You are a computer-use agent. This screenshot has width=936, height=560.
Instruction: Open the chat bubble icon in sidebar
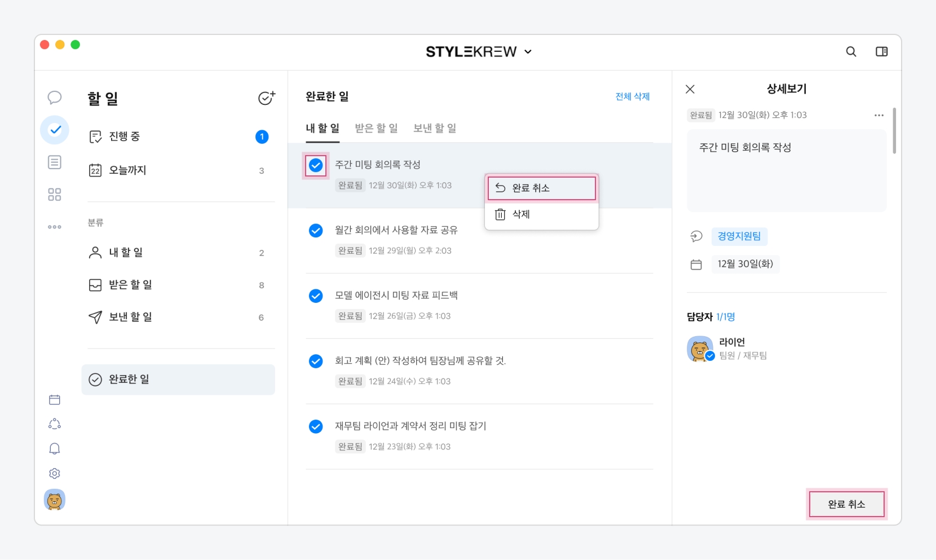pyautogui.click(x=55, y=98)
